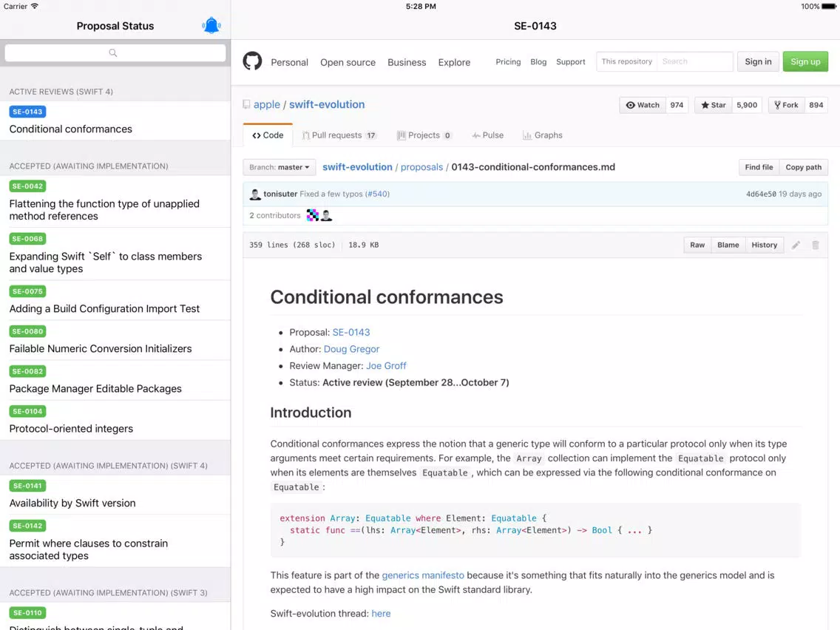Select Conditional conformances proposal in sidebar

click(x=115, y=121)
